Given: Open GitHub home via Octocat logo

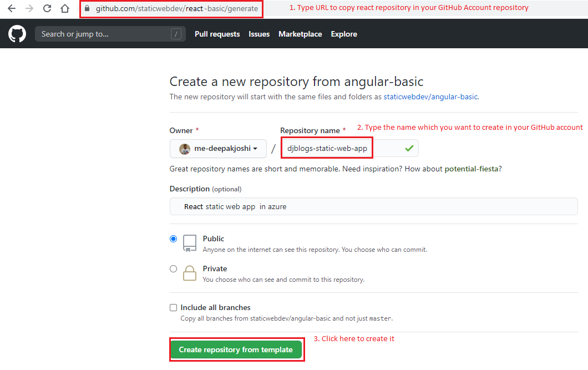Looking at the screenshot, I should pyautogui.click(x=17, y=34).
